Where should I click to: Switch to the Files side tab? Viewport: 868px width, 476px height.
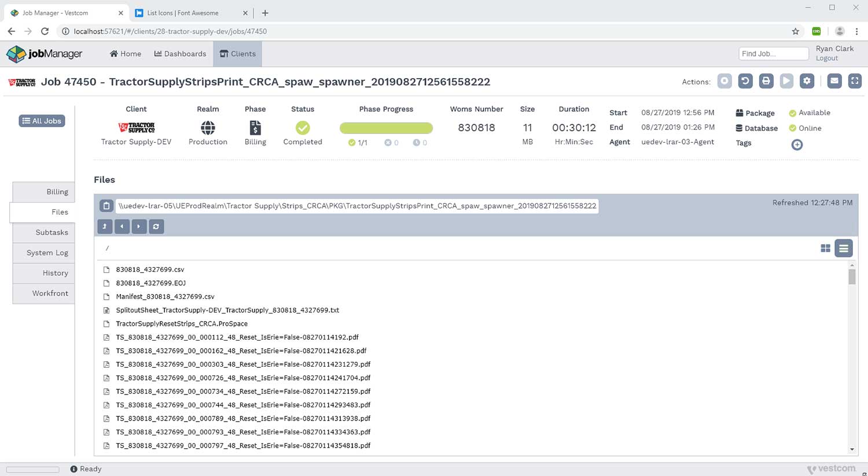pyautogui.click(x=42, y=212)
